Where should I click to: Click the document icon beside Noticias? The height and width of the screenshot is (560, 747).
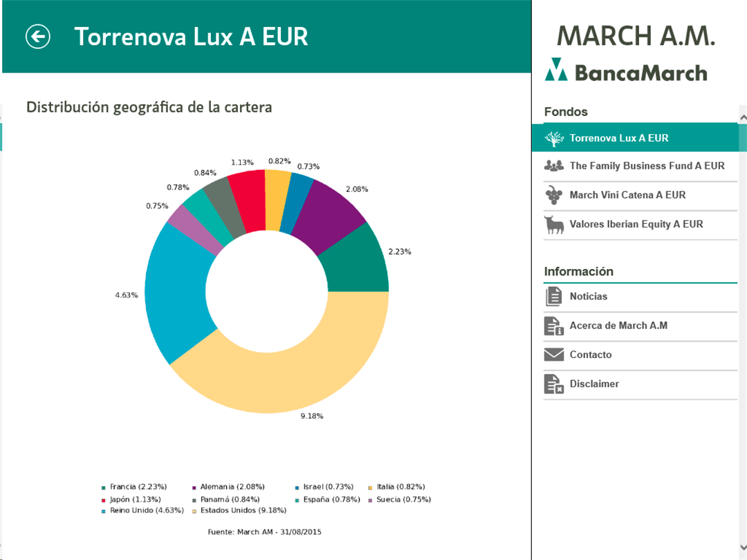[553, 296]
